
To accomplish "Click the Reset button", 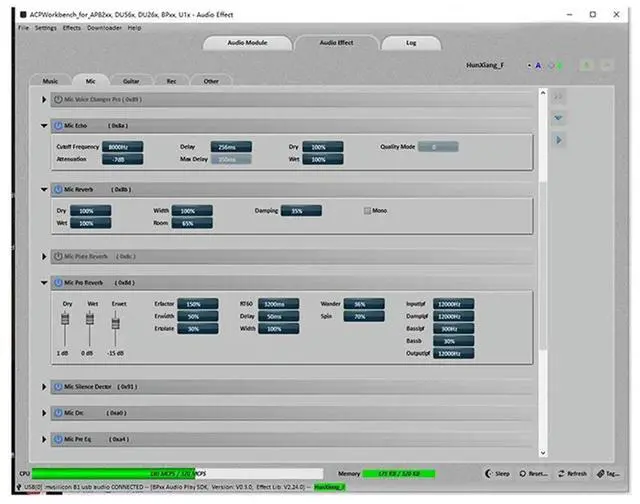I will (x=533, y=473).
